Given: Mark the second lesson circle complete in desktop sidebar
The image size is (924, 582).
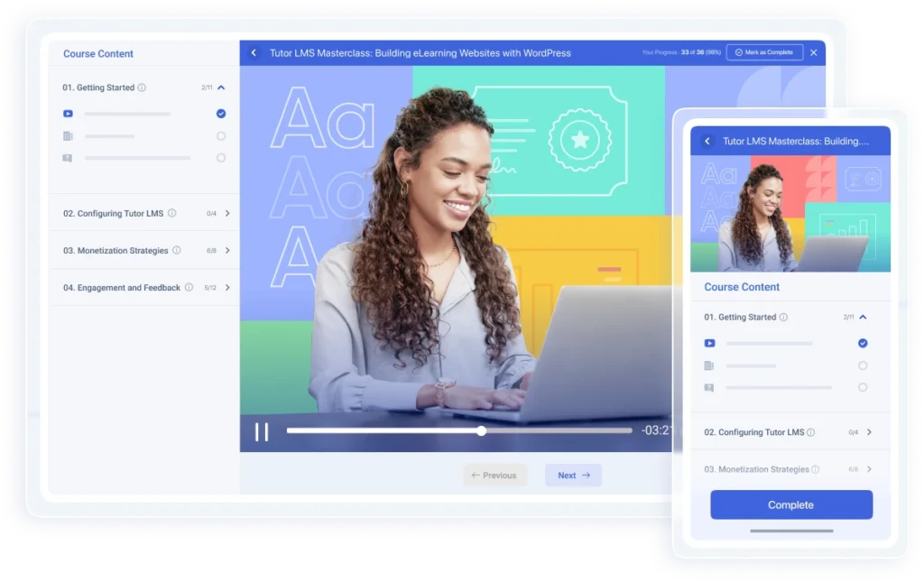Looking at the screenshot, I should 221,136.
